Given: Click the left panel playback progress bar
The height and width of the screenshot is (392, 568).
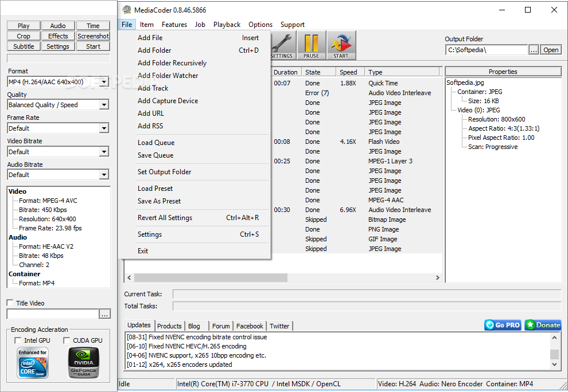Looking at the screenshot, I should click(x=59, y=58).
